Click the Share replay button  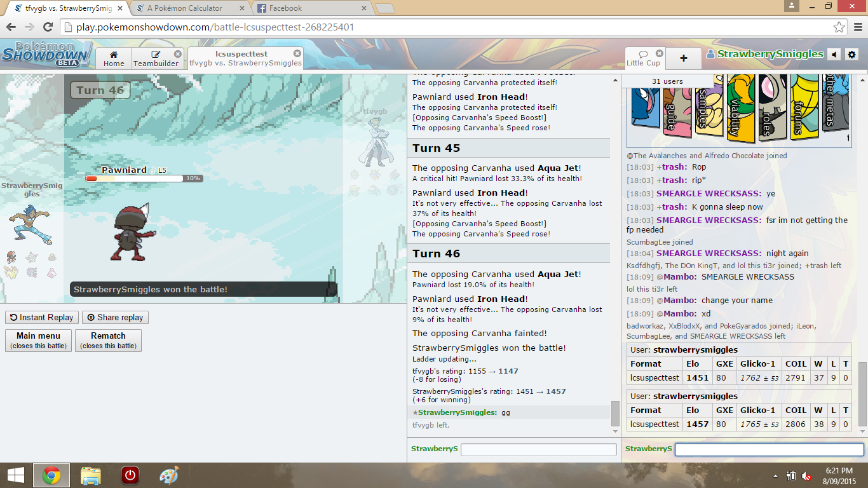115,318
